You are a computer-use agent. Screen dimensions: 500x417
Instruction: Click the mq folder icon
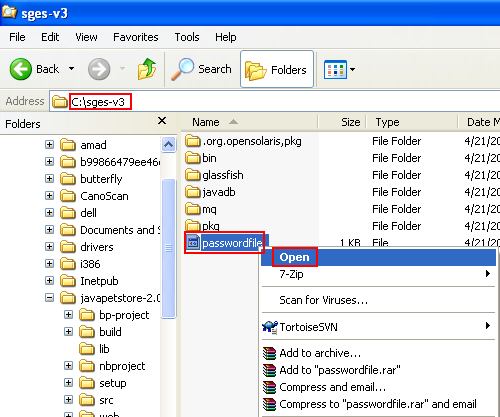click(193, 209)
